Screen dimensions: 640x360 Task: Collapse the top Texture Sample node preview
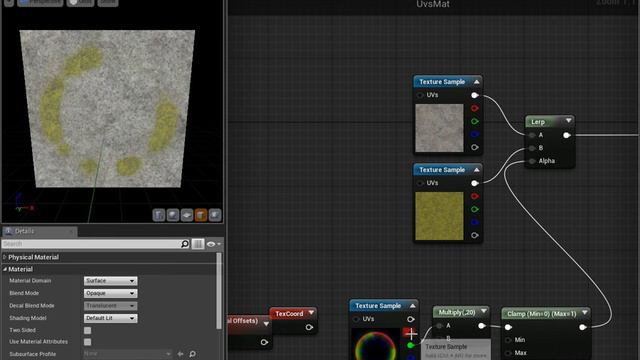tap(476, 82)
